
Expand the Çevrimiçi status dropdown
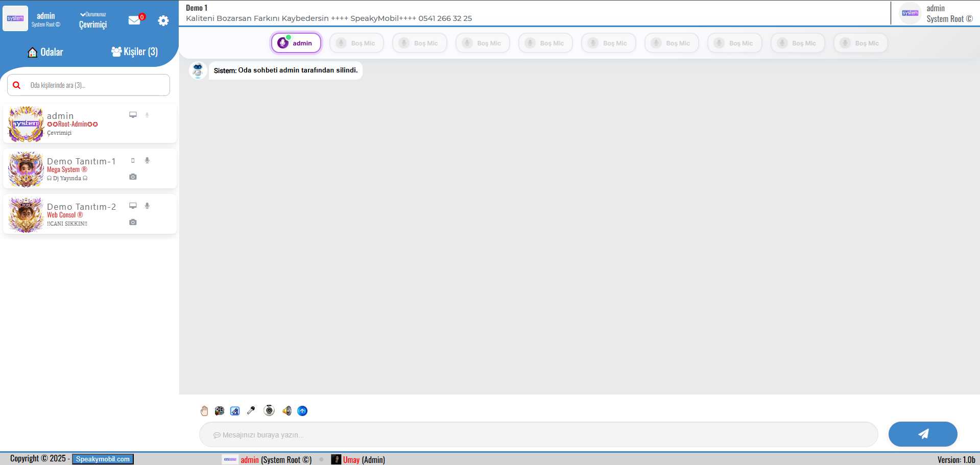(x=93, y=20)
